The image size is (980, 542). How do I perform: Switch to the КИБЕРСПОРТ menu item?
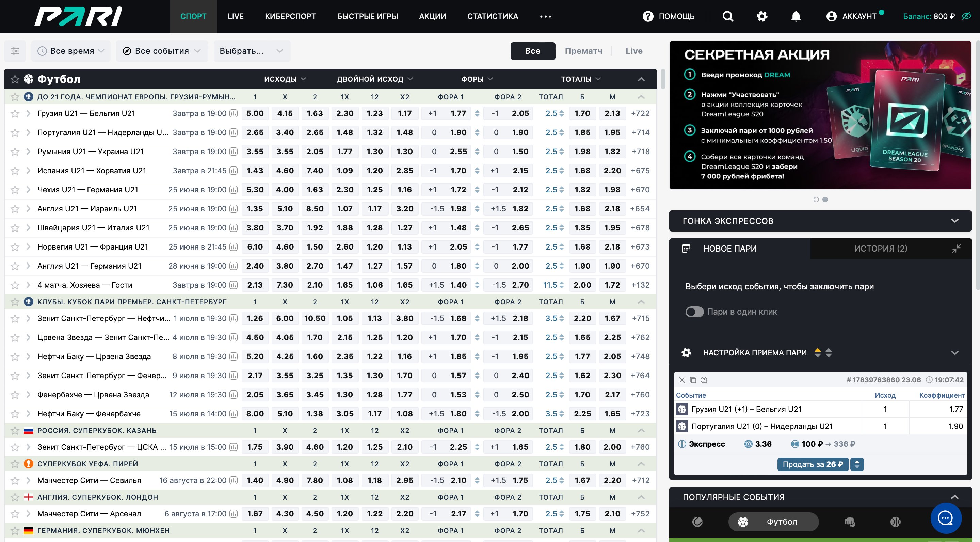tap(290, 16)
